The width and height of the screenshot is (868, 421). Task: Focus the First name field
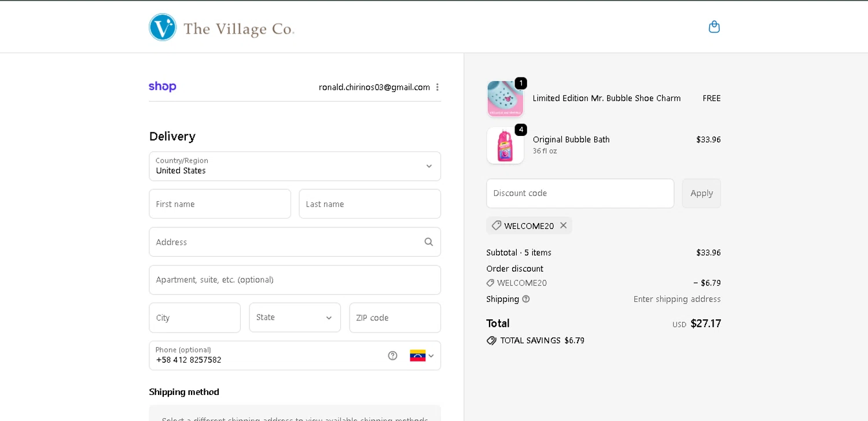220,204
